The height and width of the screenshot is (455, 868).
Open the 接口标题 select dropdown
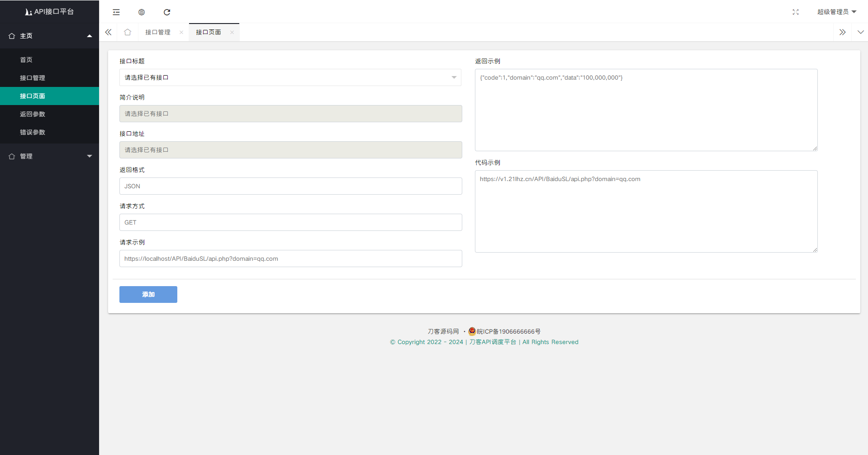coord(290,77)
